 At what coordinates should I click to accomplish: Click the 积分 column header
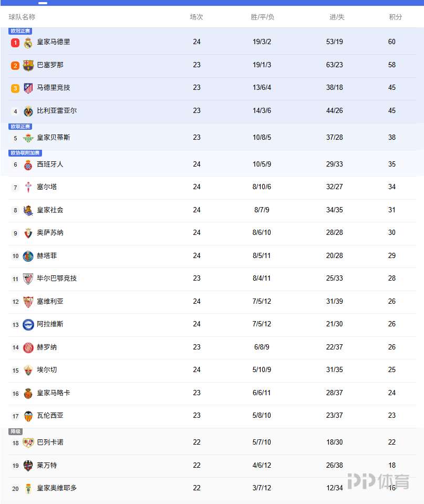395,17
